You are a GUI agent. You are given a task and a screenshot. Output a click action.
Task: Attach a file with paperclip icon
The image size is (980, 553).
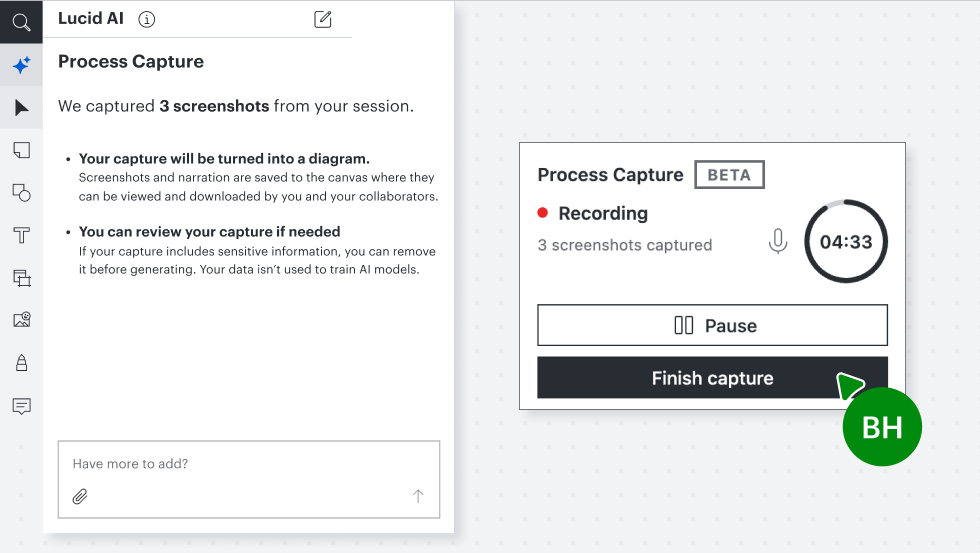click(x=79, y=497)
